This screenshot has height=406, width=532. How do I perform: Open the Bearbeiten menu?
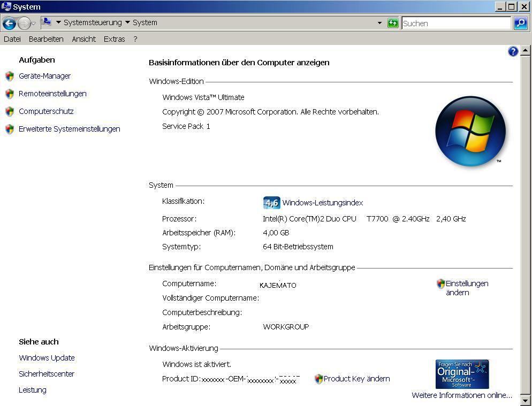pyautogui.click(x=46, y=39)
